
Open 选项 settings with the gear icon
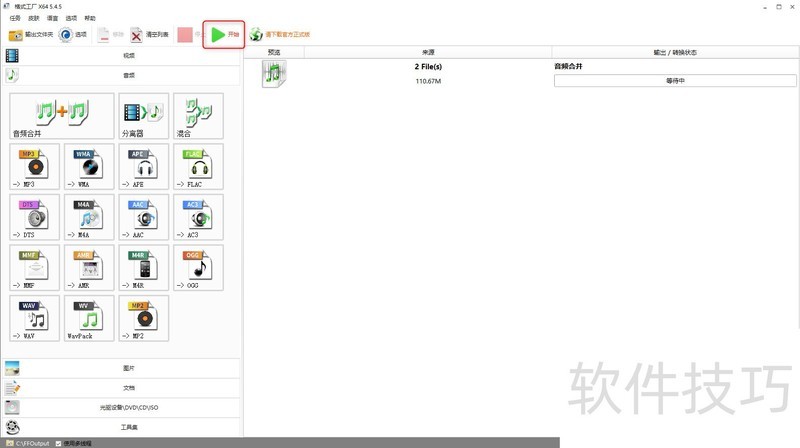pyautogui.click(x=73, y=35)
